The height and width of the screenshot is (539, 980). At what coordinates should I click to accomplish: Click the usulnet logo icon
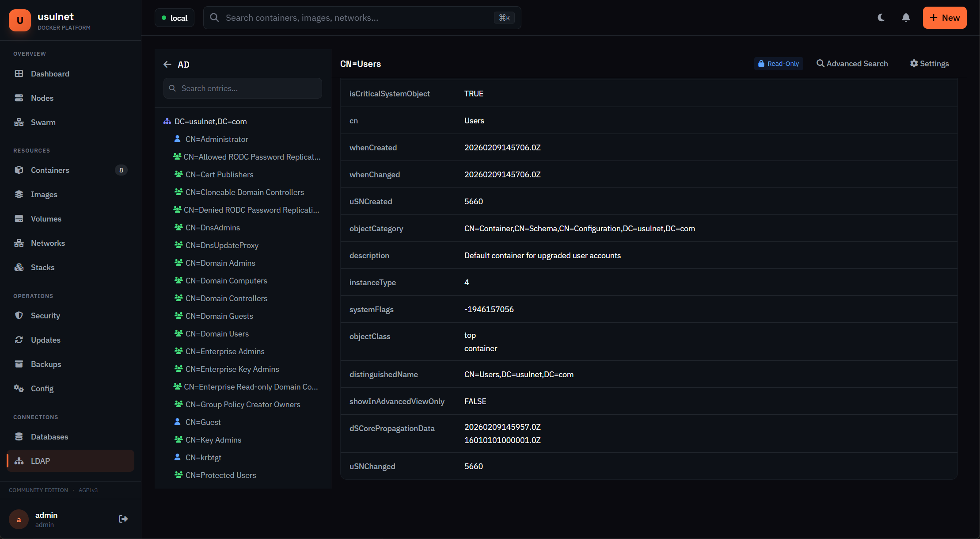(x=19, y=20)
